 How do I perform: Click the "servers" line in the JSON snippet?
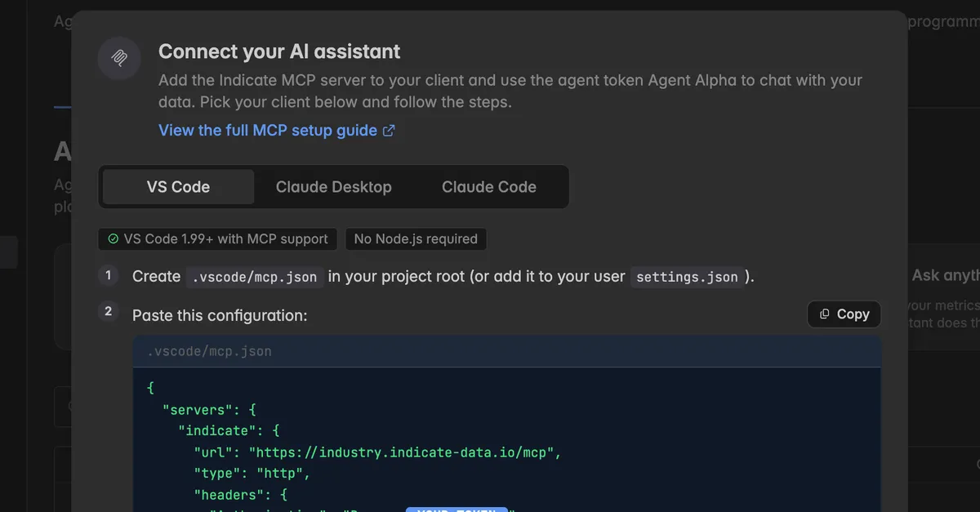[210, 409]
